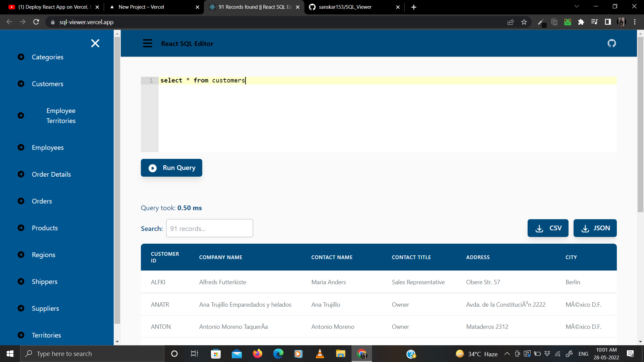
Task: Click the Windows Start button
Action: 10,354
